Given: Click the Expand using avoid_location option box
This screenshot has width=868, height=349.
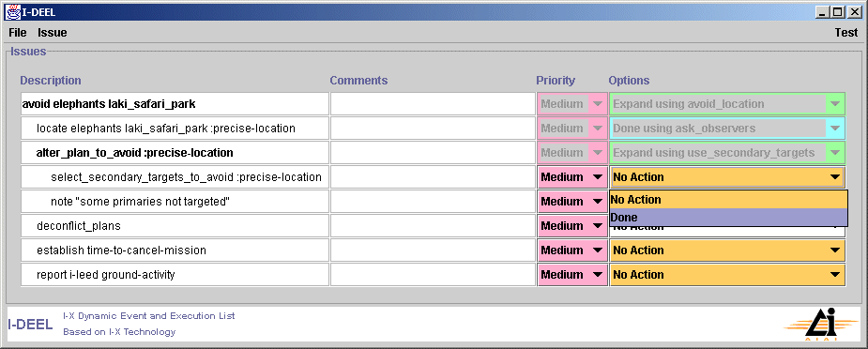Looking at the screenshot, I should 727,104.
